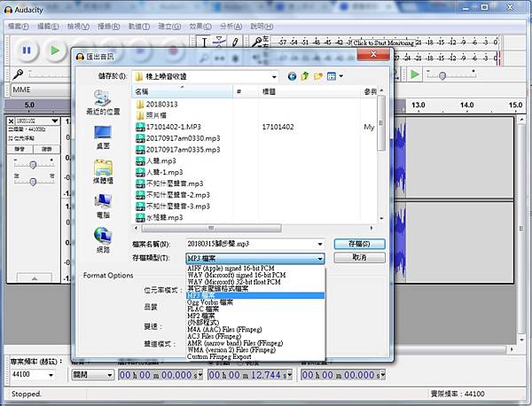Click the Pause transport button
The height and width of the screenshot is (406, 532).
(26, 51)
